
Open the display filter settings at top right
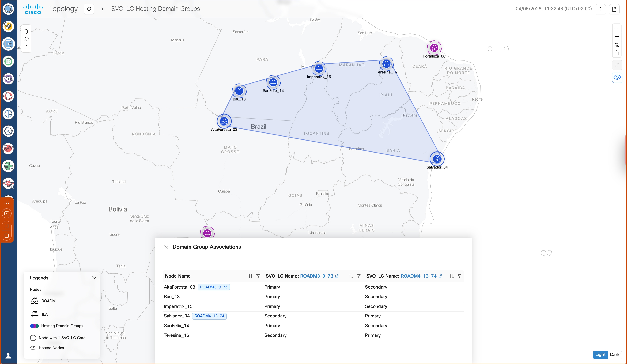point(601,9)
